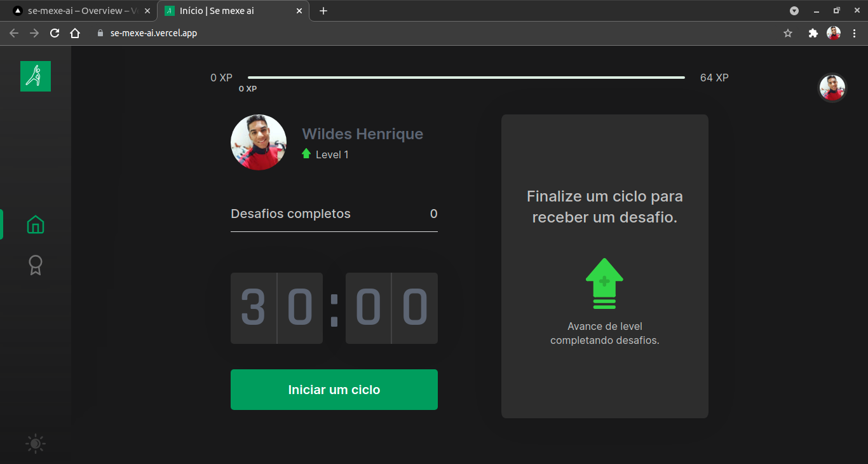Click Finalize um ciclo para receber um desafio

(605, 207)
